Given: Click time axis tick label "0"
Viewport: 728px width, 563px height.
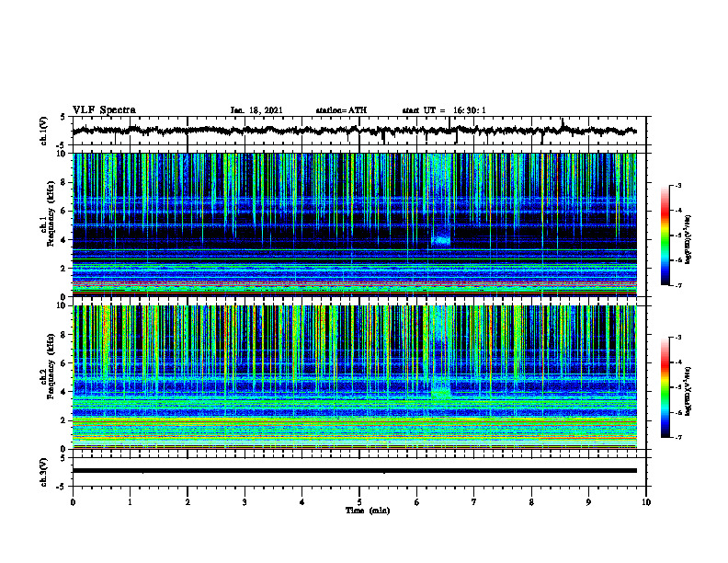Looking at the screenshot, I should pyautogui.click(x=73, y=502).
